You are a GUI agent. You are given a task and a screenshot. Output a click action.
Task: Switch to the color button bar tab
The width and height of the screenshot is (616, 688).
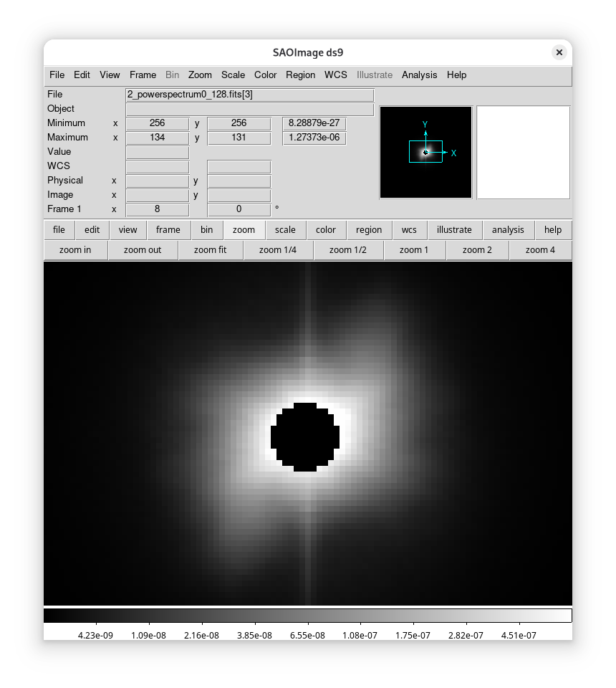pos(326,230)
